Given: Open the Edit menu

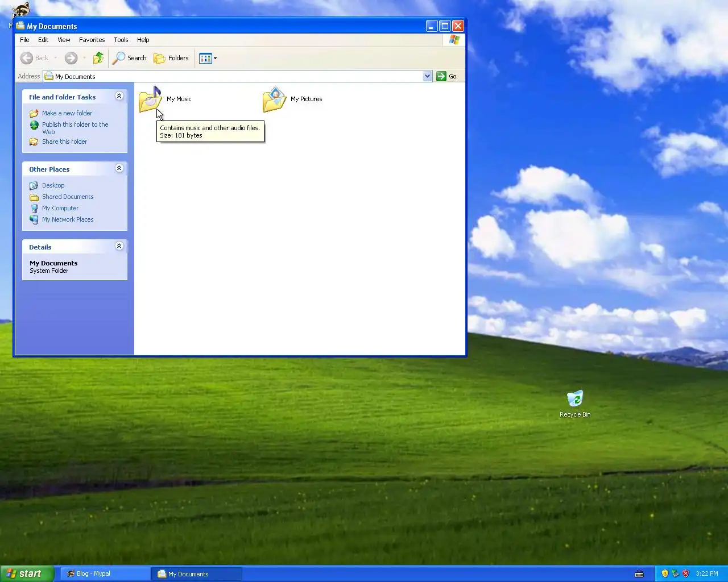Looking at the screenshot, I should click(x=43, y=40).
